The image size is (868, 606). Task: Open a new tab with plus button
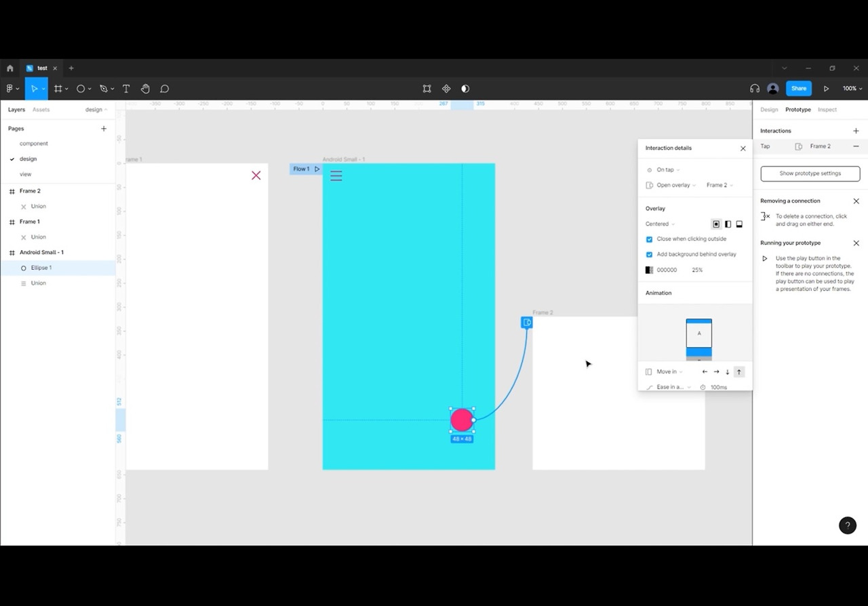click(x=71, y=68)
